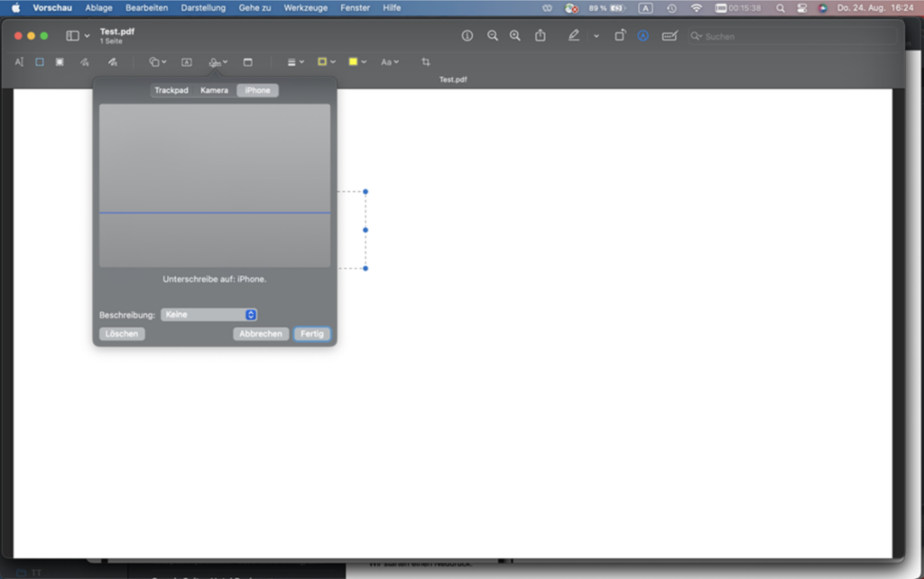Viewport: 924px width, 579px height.
Task: Click the Sign signature toolbar button
Action: pyautogui.click(x=218, y=62)
